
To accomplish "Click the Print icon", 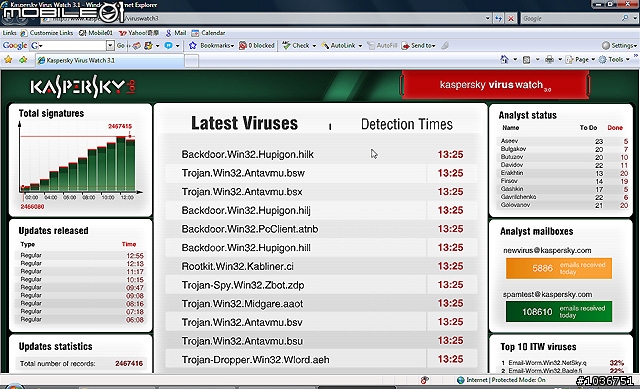I will click(549, 60).
